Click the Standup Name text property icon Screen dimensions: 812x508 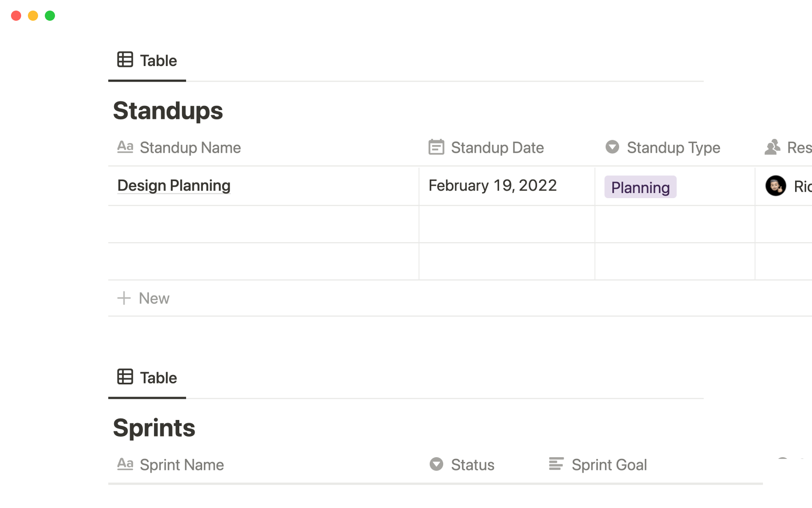point(125,147)
